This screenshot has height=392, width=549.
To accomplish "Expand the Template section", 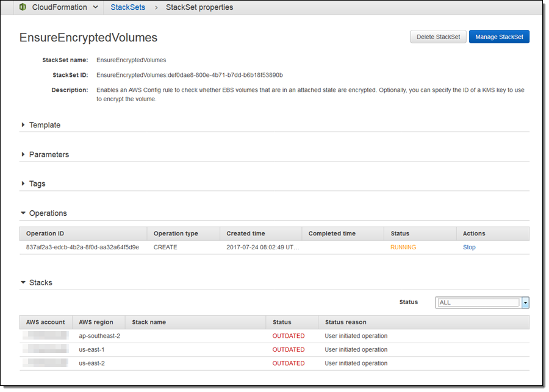I will click(x=45, y=125).
